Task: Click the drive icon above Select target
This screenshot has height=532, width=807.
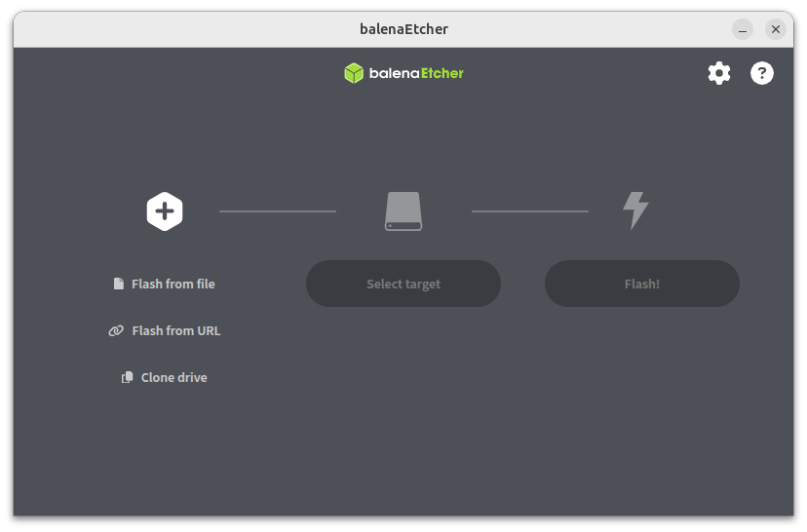Action: pos(403,211)
